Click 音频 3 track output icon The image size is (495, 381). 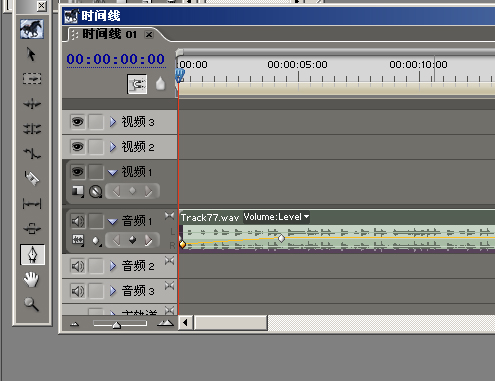pos(170,286)
